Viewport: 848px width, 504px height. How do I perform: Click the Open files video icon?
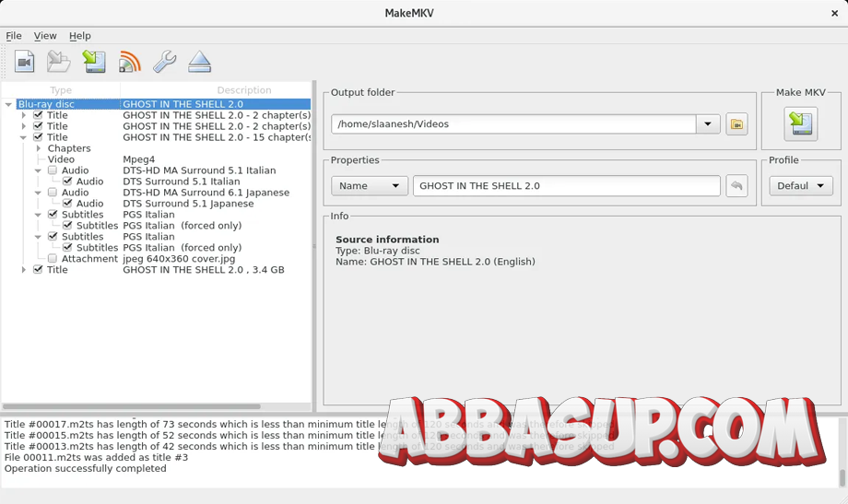24,62
